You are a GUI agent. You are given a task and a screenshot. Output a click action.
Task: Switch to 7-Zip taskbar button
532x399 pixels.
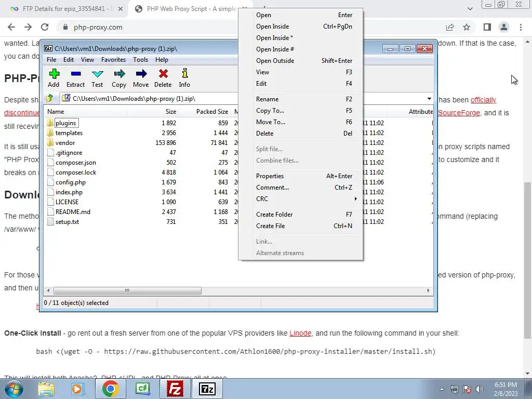207,389
